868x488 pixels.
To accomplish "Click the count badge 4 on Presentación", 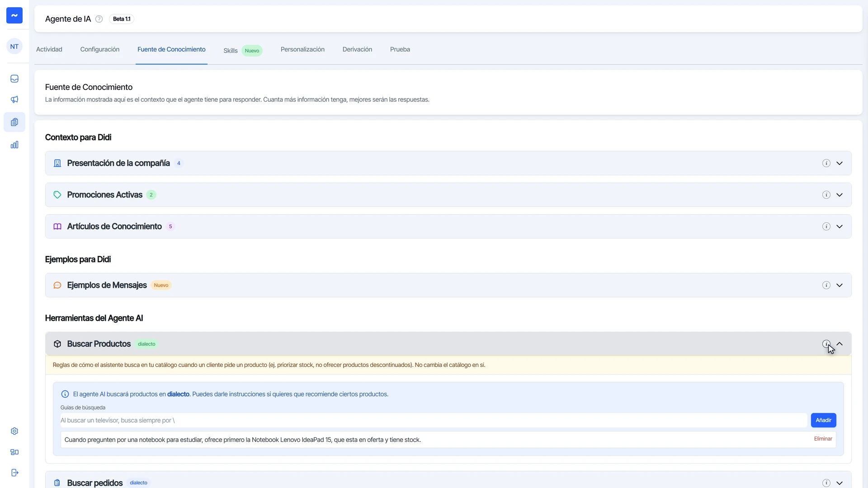I will tap(179, 163).
